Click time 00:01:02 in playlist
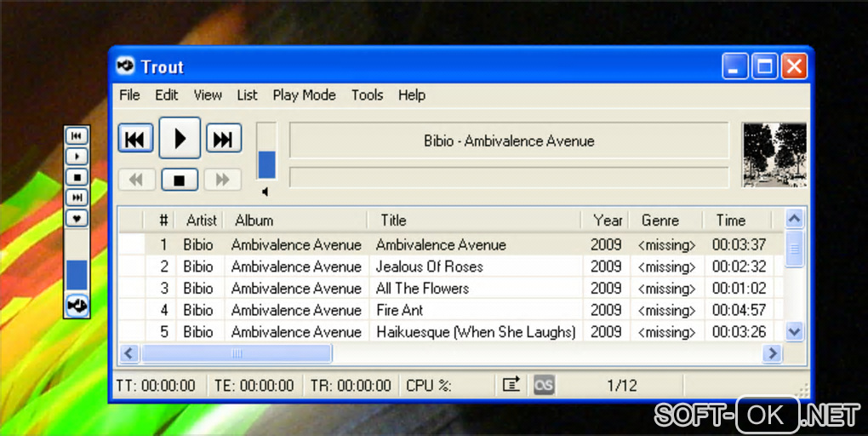The width and height of the screenshot is (868, 436). tap(739, 289)
